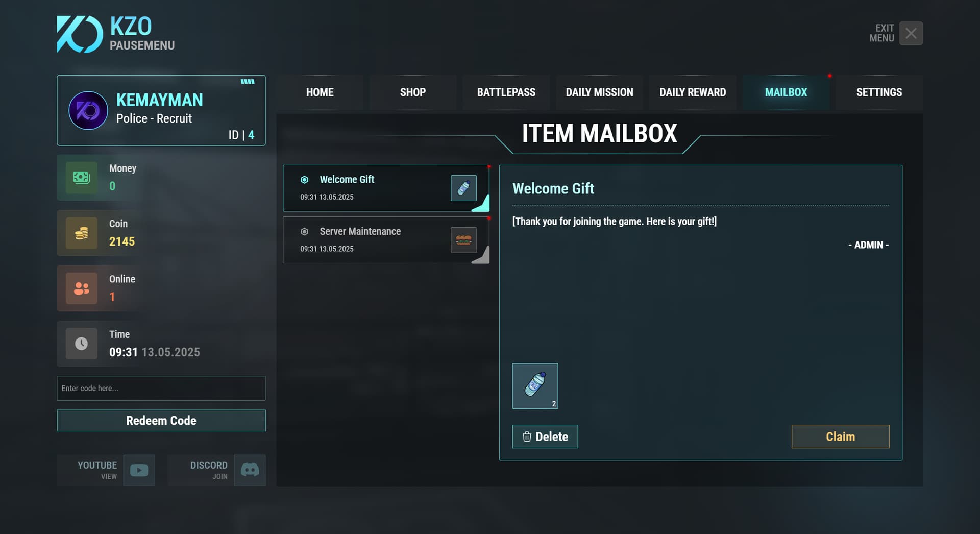Claim the Welcome Gift

(840, 436)
